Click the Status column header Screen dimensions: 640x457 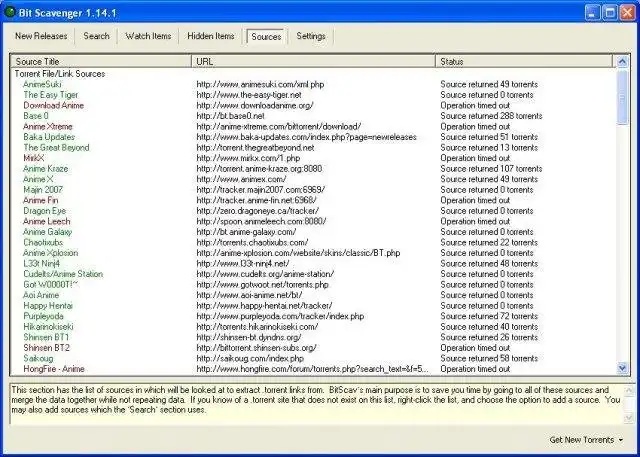[524, 62]
